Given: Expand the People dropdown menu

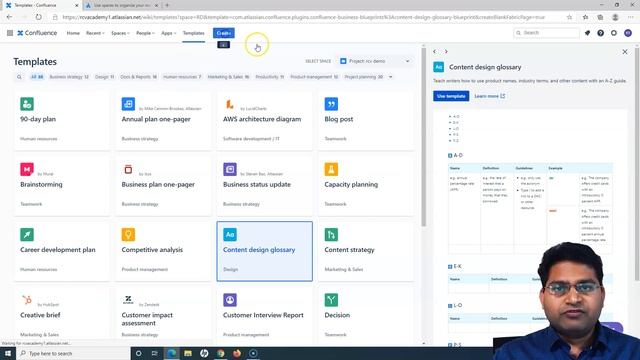Looking at the screenshot, I should coord(145,33).
